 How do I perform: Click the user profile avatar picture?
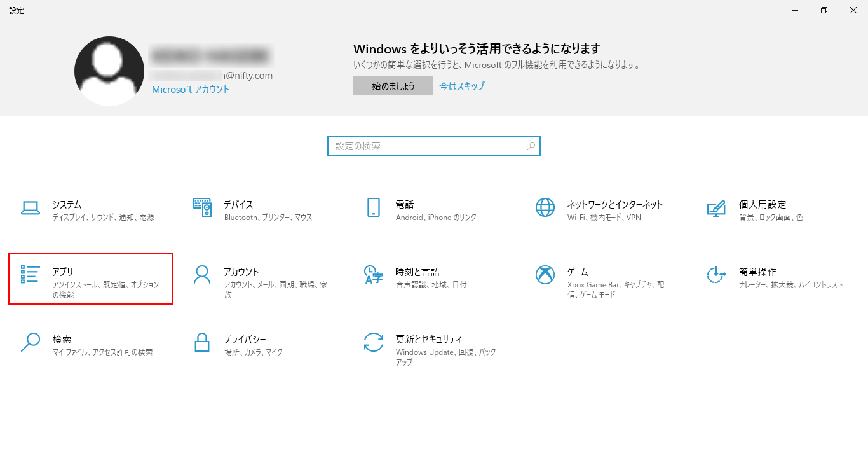pyautogui.click(x=109, y=71)
